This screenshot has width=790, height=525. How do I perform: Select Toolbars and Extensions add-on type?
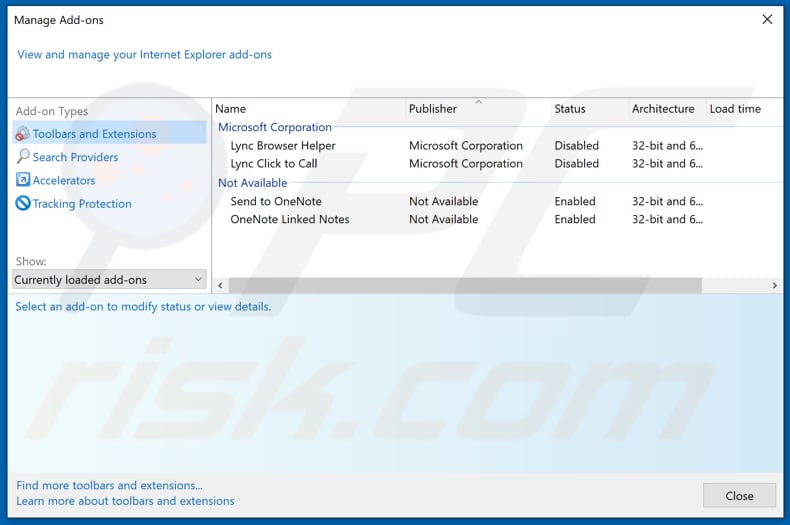pos(109,134)
